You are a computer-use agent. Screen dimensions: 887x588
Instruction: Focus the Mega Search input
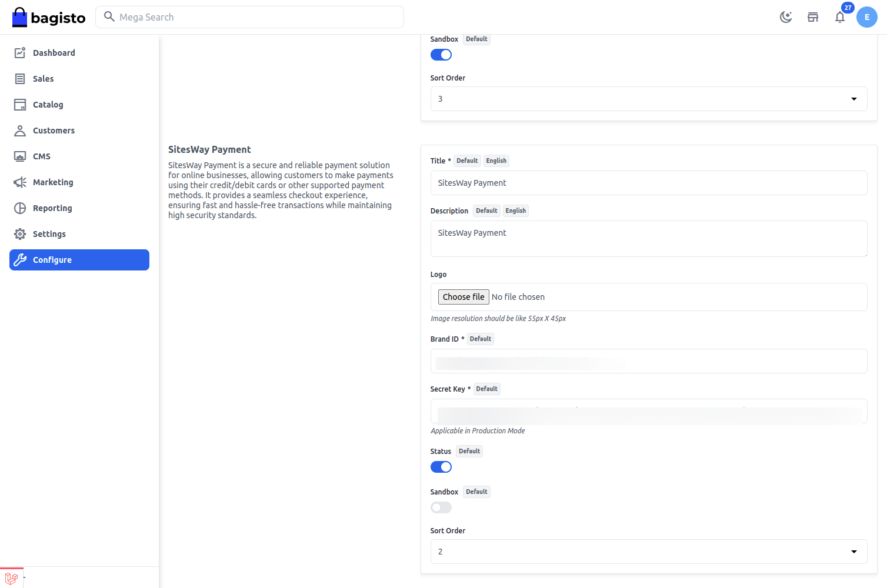[250, 17]
